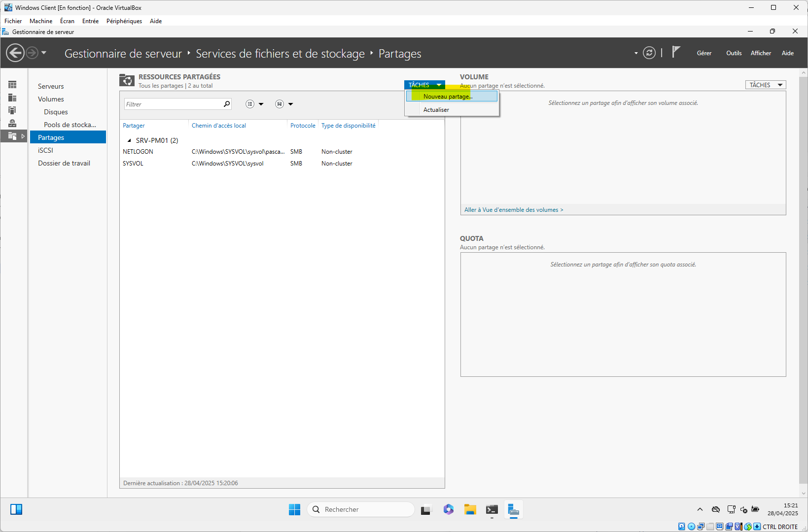Image resolution: width=808 pixels, height=532 pixels.
Task: Click the muted volume tray icon
Action: (x=744, y=509)
